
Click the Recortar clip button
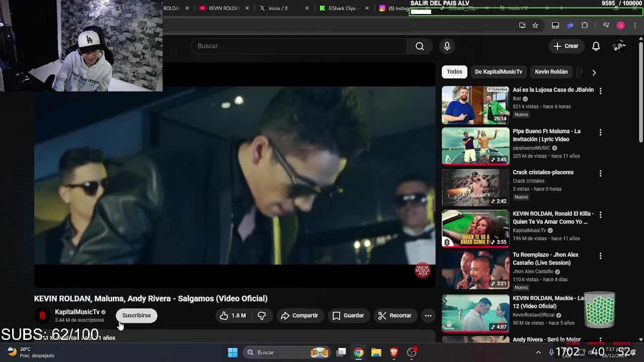coord(395,316)
